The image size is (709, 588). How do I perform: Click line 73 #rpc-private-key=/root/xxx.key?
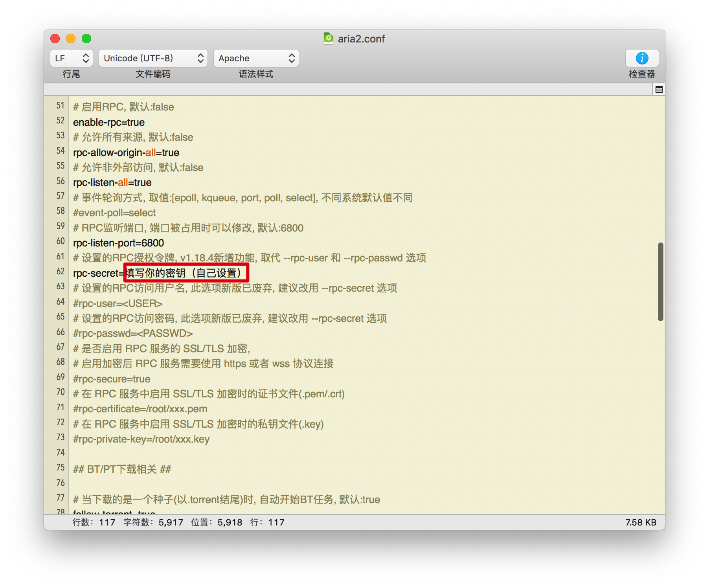click(x=141, y=439)
